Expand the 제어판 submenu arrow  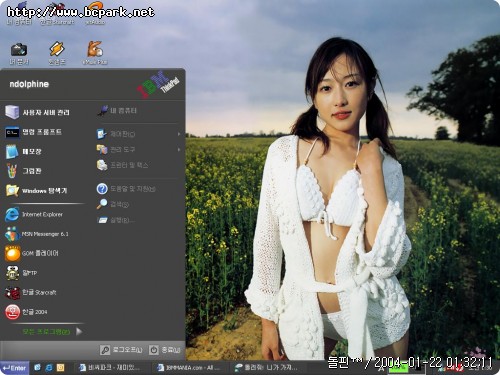coord(179,134)
